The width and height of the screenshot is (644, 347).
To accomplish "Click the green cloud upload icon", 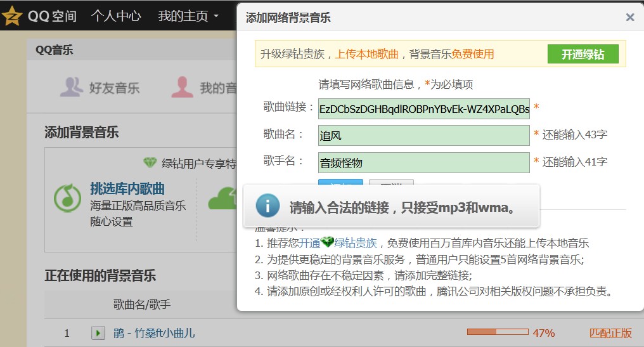I will click(222, 198).
